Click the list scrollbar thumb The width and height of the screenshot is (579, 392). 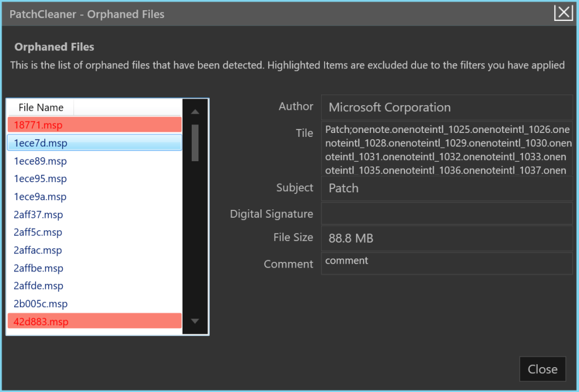[195, 143]
